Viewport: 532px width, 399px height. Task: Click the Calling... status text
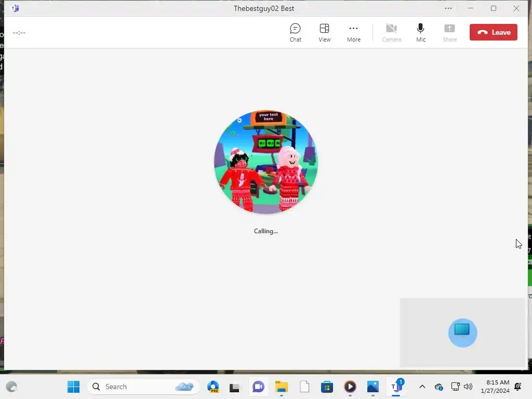[x=265, y=231]
